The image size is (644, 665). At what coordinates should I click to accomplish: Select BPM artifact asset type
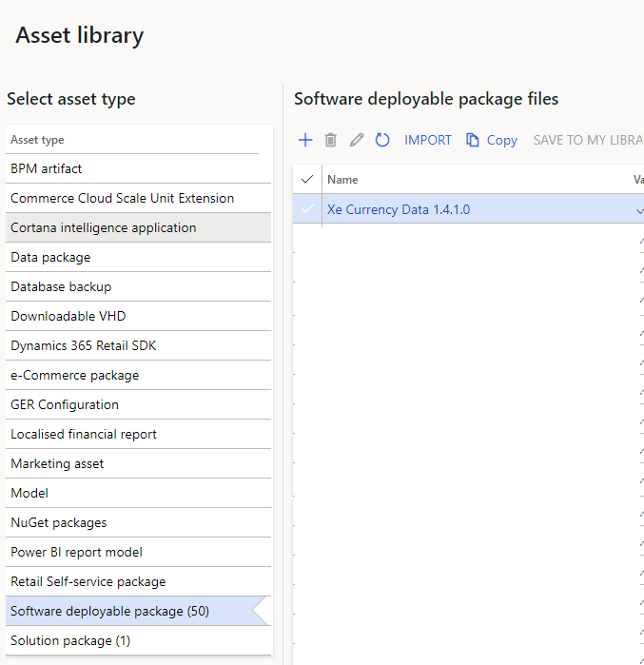point(47,168)
